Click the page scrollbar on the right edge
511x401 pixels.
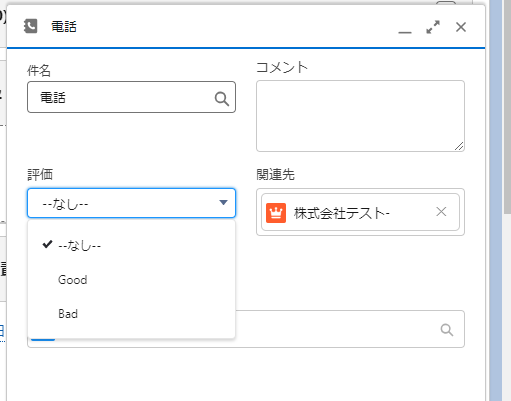(x=507, y=107)
